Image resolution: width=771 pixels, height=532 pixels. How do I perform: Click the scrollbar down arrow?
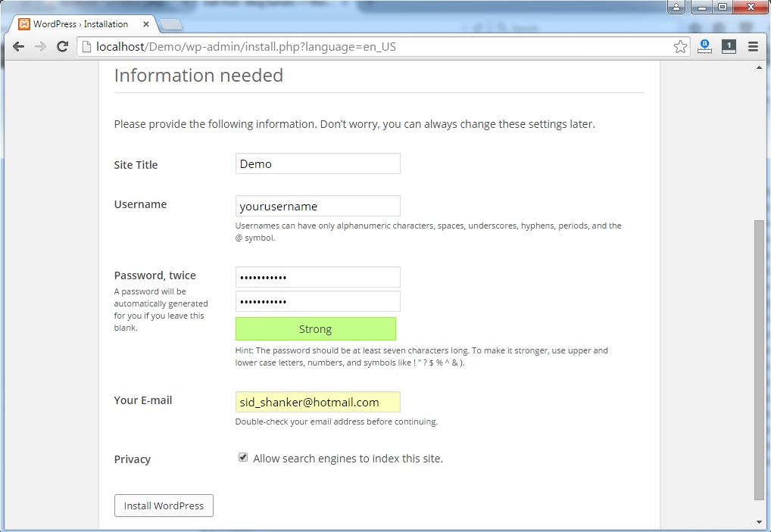[x=759, y=523]
